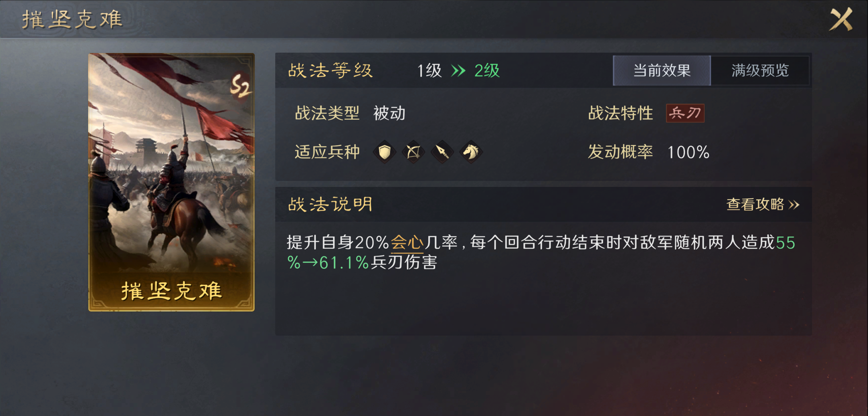Switch to 满级预览 tab
The image size is (868, 416).
click(x=760, y=71)
